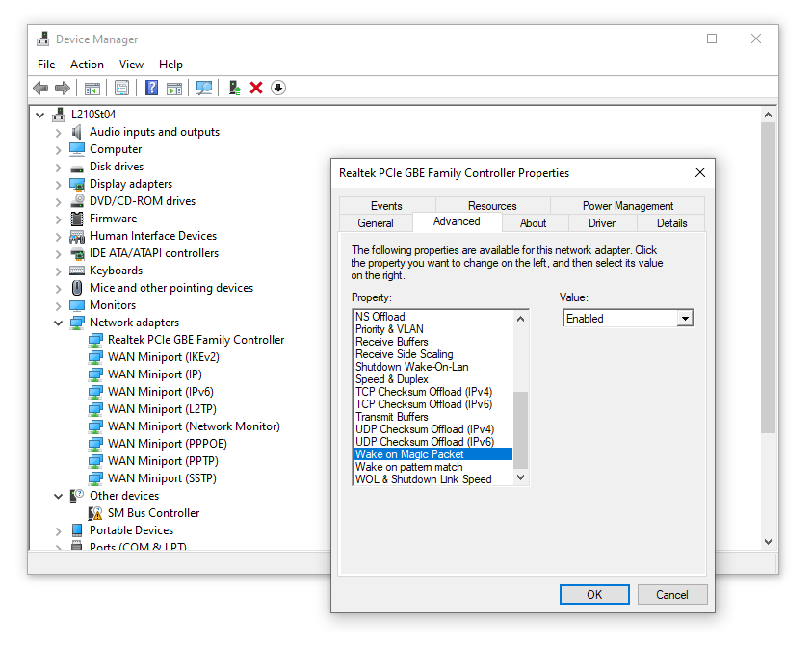Select the Mice and other pointing devices icon
This screenshot has width=812, height=645.
[x=77, y=288]
